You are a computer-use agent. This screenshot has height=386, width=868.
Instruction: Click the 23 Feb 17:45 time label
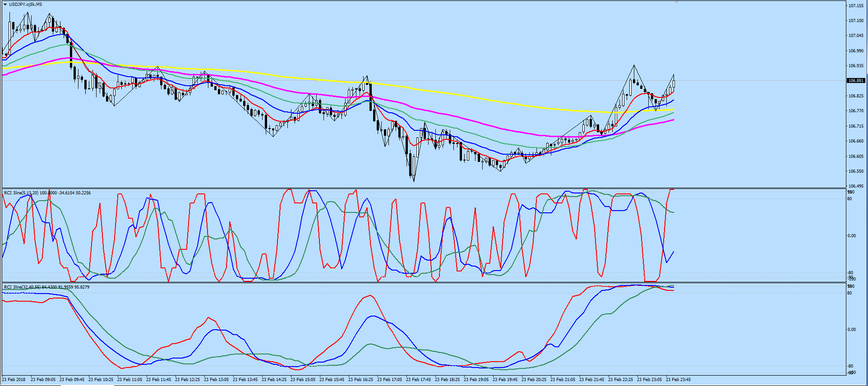tap(418, 380)
